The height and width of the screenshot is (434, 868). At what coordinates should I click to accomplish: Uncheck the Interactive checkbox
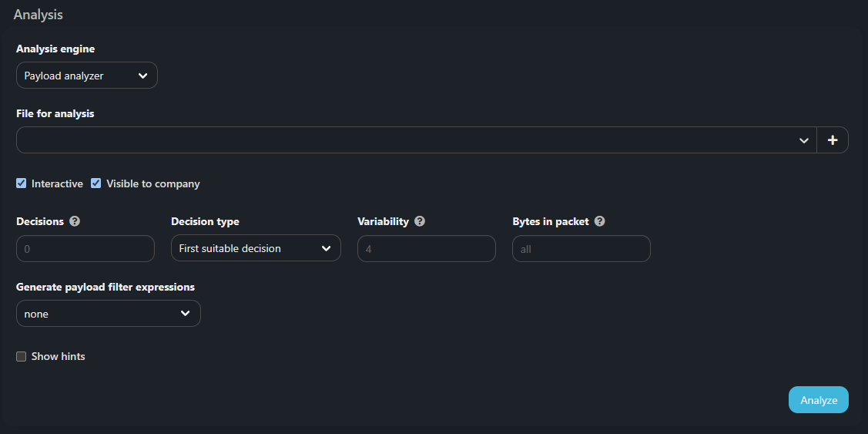point(22,183)
